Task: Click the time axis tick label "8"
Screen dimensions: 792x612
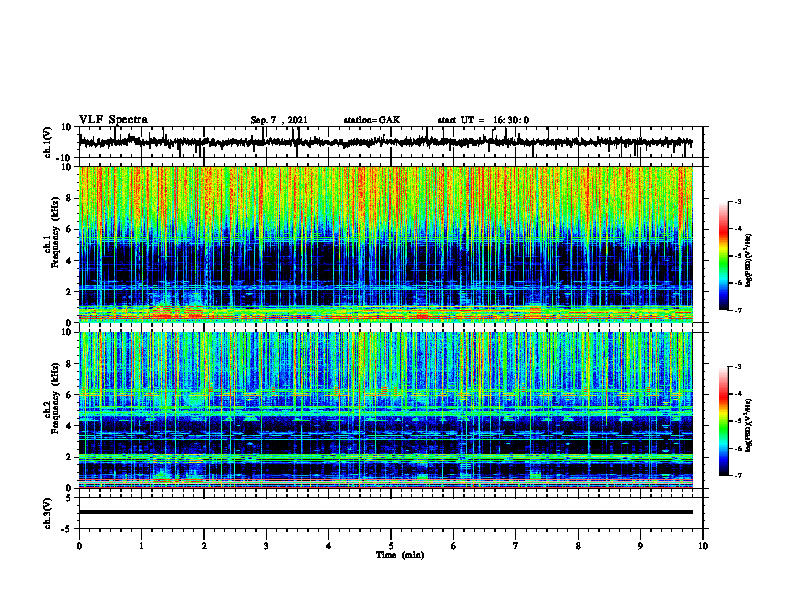Action: pos(578,546)
